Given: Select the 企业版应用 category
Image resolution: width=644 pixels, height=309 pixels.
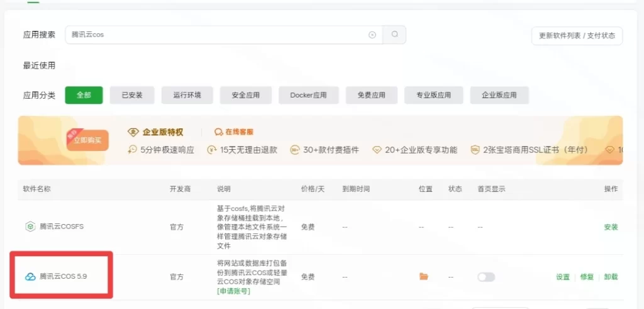Looking at the screenshot, I should (499, 95).
